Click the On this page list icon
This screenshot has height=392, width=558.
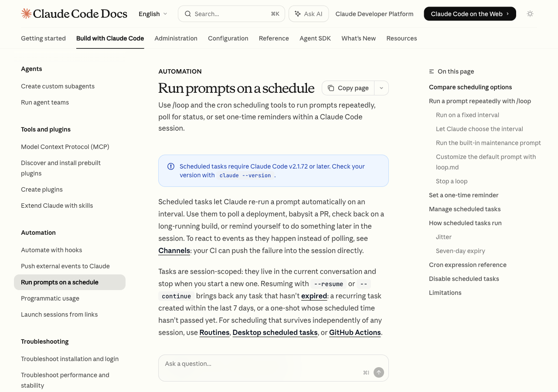[x=432, y=71]
